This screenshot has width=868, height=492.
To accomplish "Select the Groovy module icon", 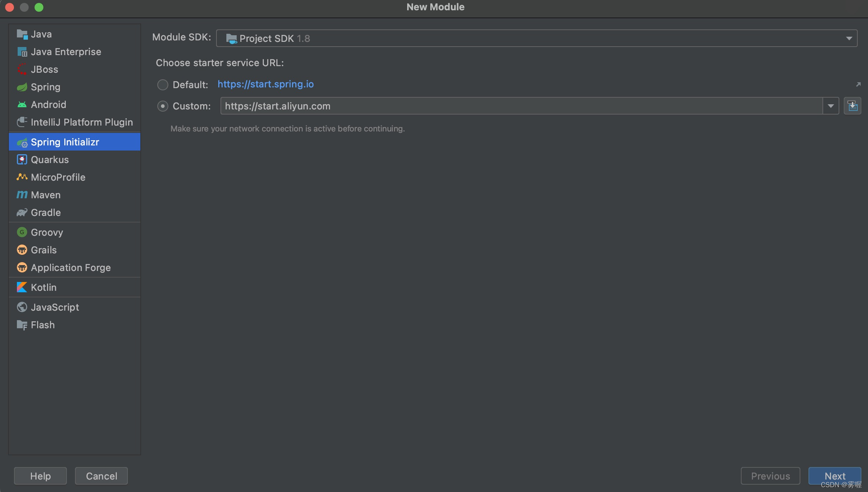I will point(22,232).
